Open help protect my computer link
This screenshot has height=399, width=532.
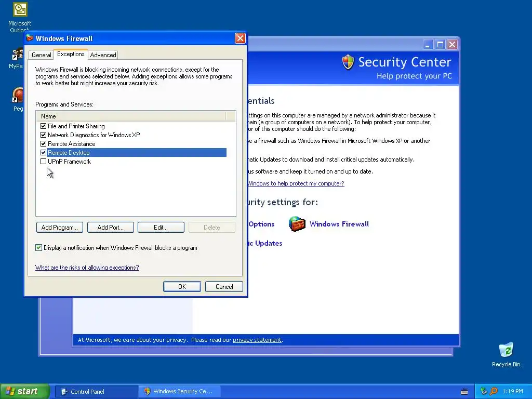pyautogui.click(x=296, y=183)
